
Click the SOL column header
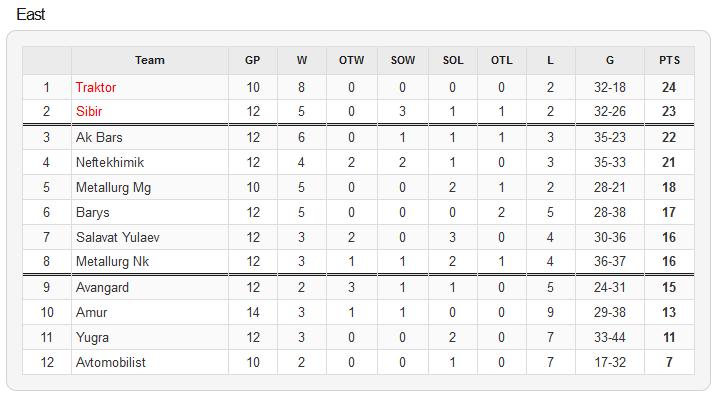point(453,60)
